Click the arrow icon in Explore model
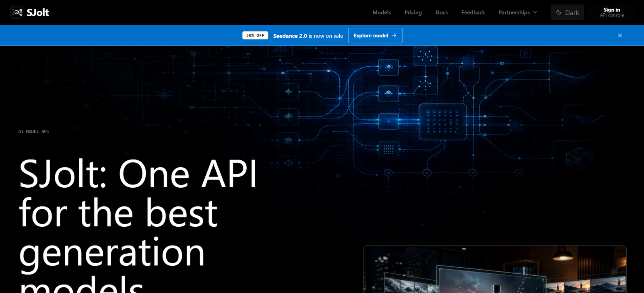 coord(394,35)
